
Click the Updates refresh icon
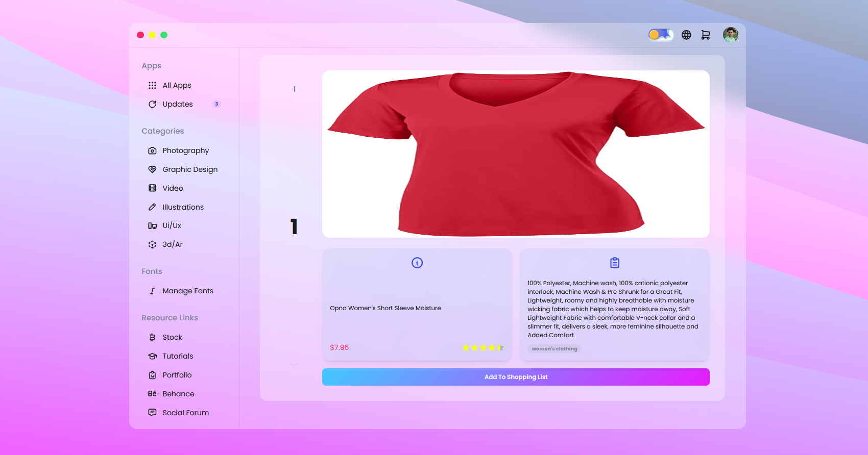click(152, 104)
